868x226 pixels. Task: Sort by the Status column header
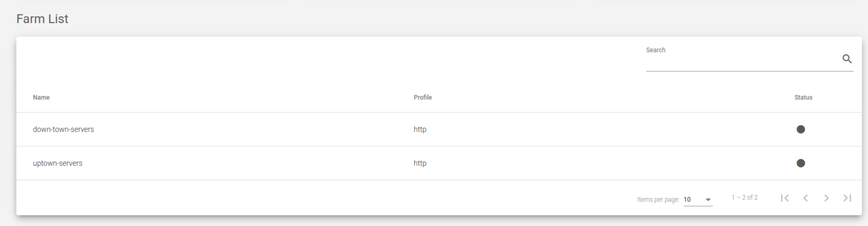point(803,98)
